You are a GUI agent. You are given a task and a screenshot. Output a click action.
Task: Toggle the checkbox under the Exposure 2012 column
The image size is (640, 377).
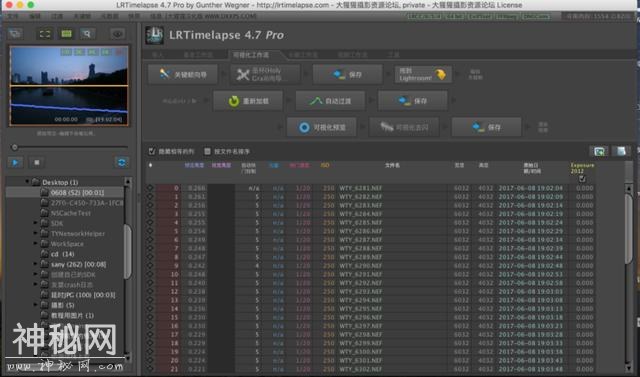[582, 178]
